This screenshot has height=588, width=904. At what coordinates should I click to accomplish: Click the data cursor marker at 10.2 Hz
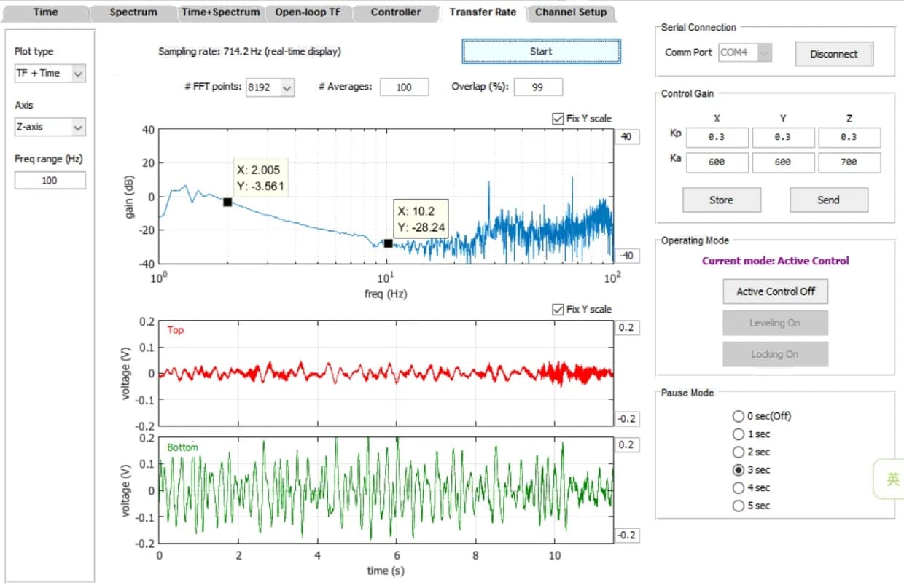click(389, 243)
